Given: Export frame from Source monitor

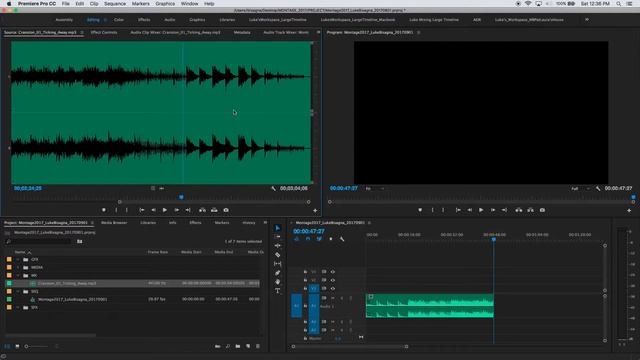Looking at the screenshot, I should pyautogui.click(x=226, y=210).
